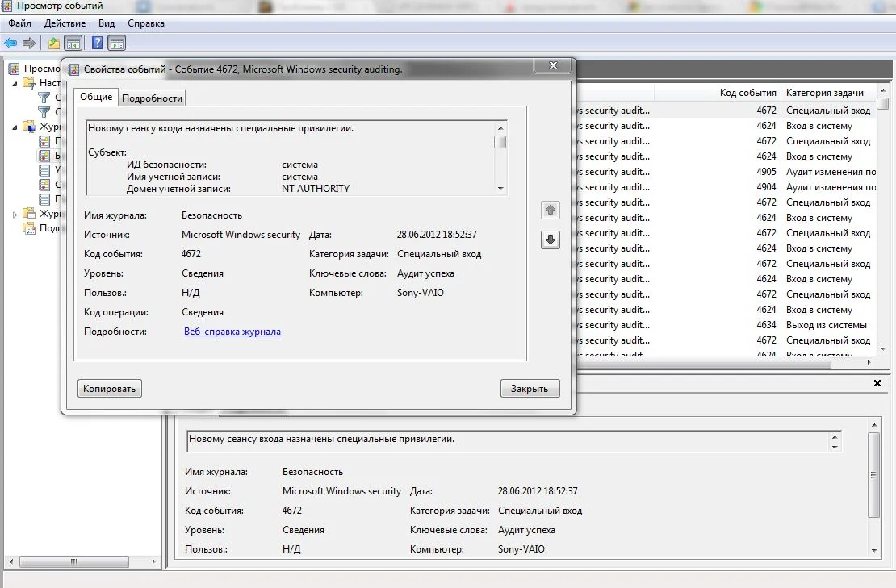This screenshot has height=588, width=896.
Task: Click Безопасность log name value in dialog
Action: click(x=211, y=215)
